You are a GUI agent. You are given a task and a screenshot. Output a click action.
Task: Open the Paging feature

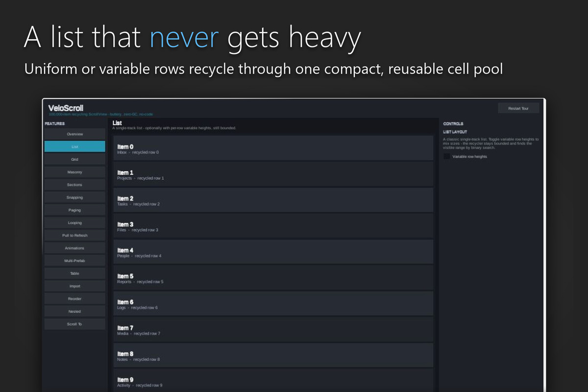[x=75, y=210]
